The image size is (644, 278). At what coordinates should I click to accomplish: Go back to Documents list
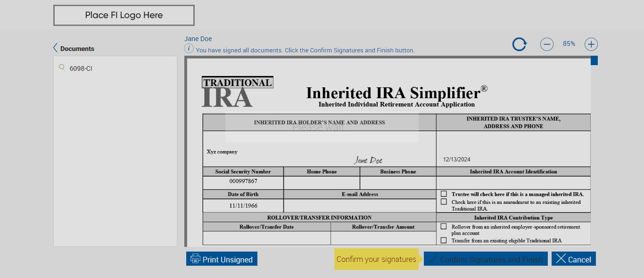(x=74, y=48)
